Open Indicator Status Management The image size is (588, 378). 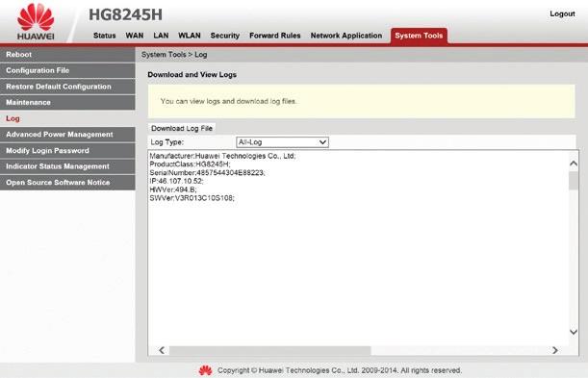coord(67,166)
